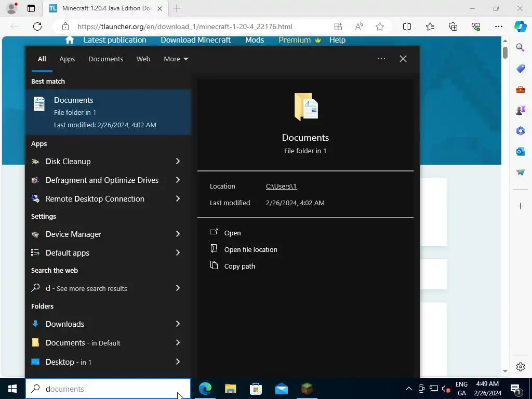
Task: Open the Edge profile avatar
Action: tap(12, 8)
